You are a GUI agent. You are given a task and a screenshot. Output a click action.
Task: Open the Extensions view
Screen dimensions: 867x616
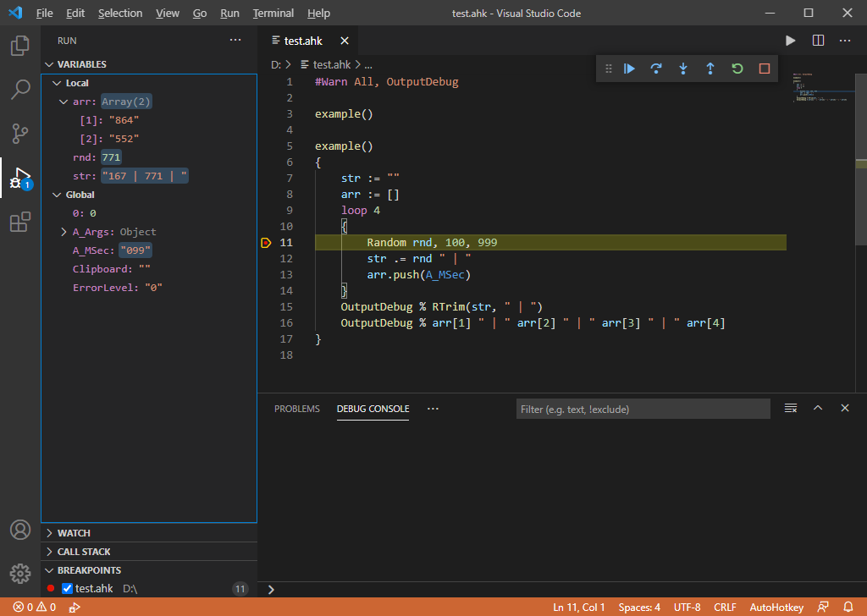pyautogui.click(x=19, y=222)
